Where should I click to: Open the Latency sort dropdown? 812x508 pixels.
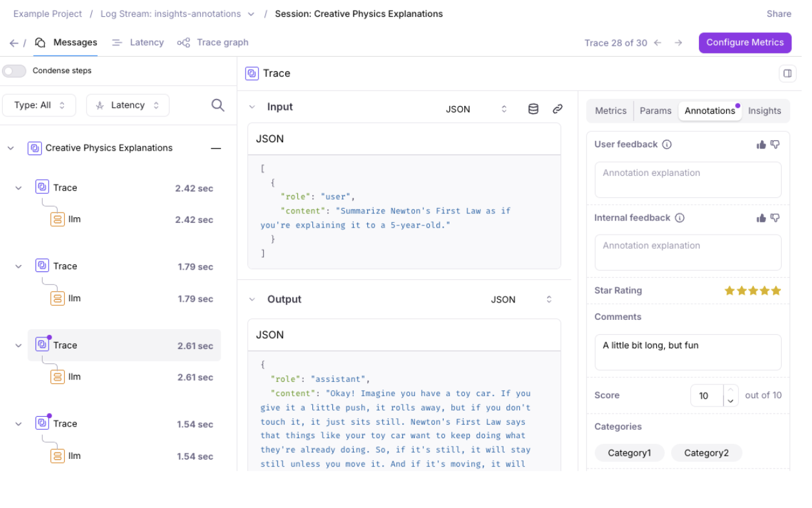click(128, 105)
